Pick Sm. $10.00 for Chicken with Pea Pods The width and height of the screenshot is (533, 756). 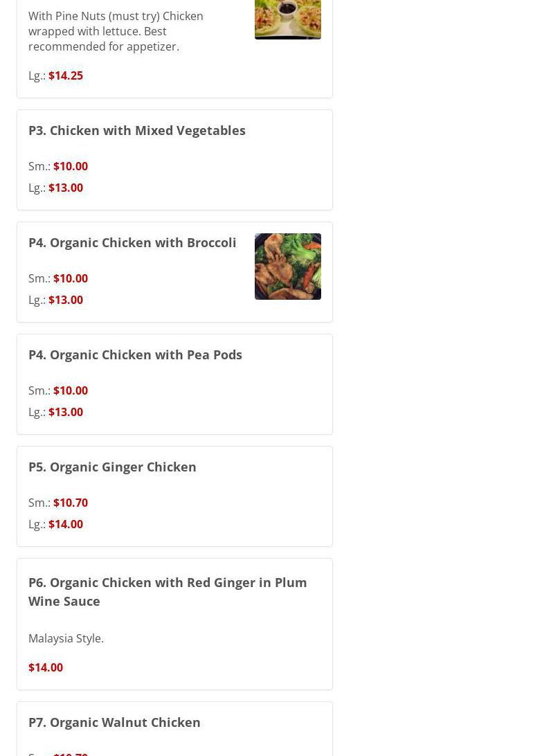click(70, 390)
